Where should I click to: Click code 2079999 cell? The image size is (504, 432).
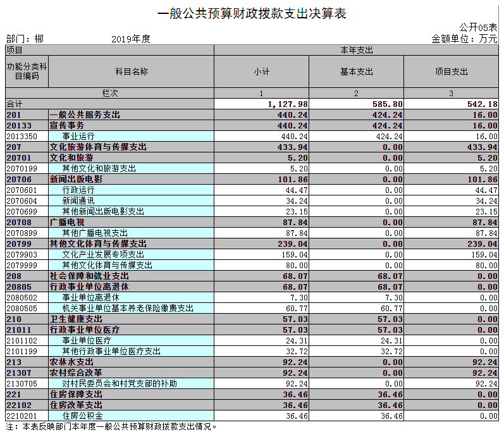click(27, 265)
